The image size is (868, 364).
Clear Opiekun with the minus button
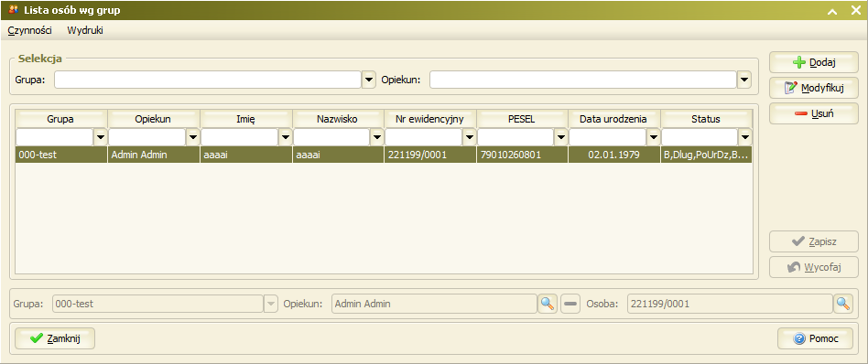[570, 303]
